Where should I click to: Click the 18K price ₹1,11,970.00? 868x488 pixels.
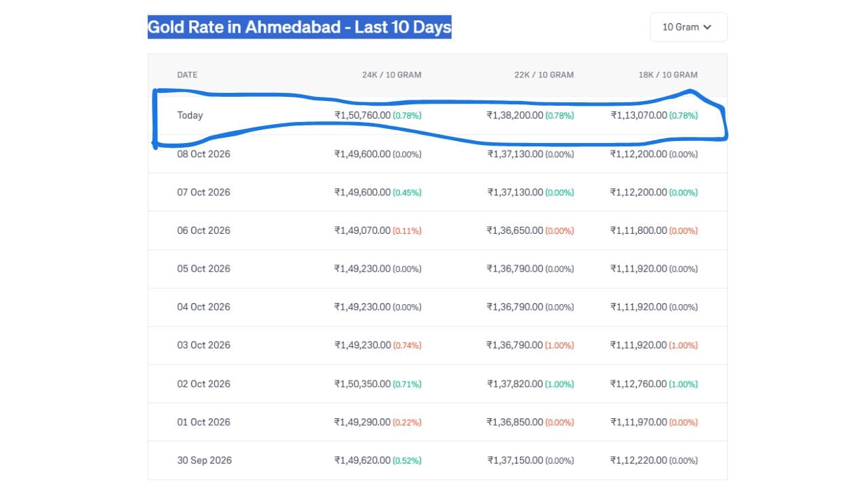(x=639, y=422)
